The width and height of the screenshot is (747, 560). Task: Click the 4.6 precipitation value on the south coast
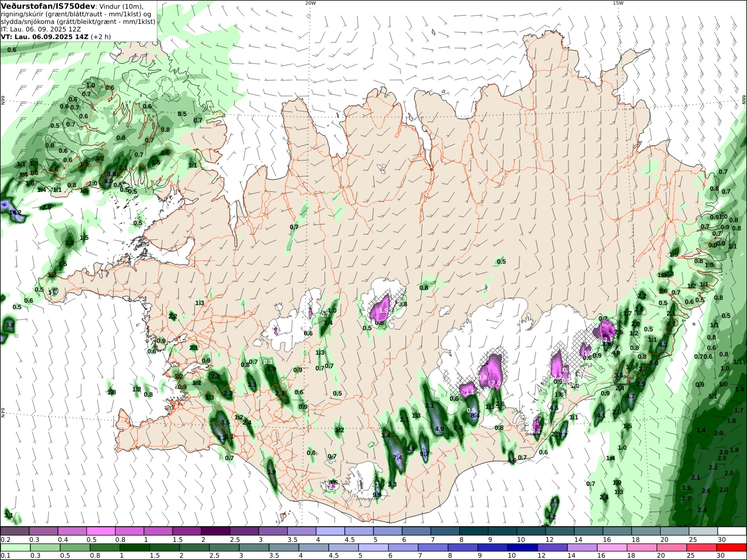pos(512,460)
